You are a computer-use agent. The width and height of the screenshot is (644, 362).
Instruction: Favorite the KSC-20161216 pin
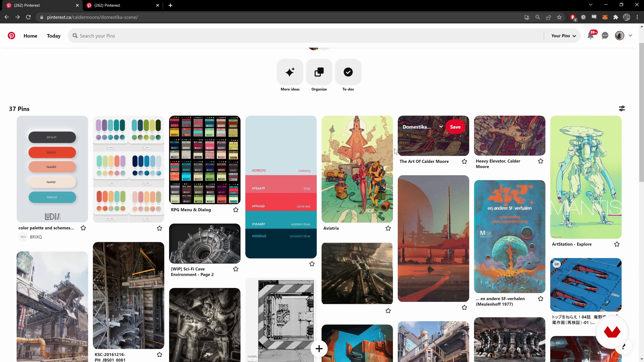pos(159,354)
